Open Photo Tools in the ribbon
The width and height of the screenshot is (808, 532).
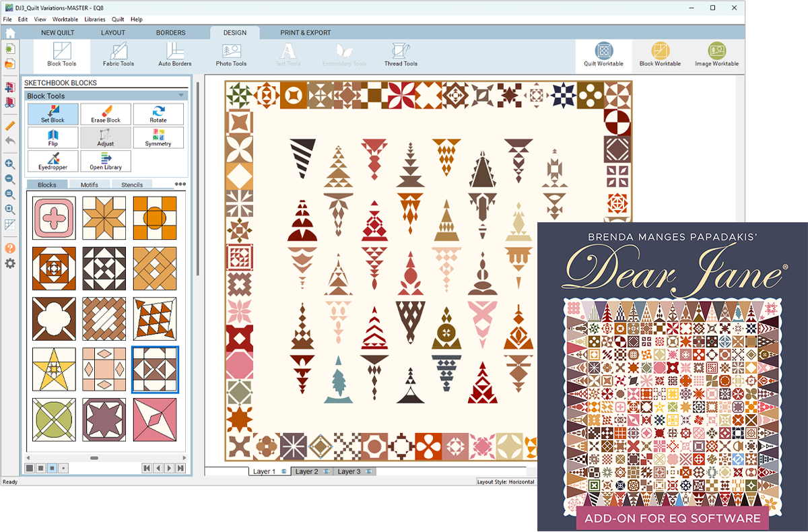pyautogui.click(x=231, y=55)
